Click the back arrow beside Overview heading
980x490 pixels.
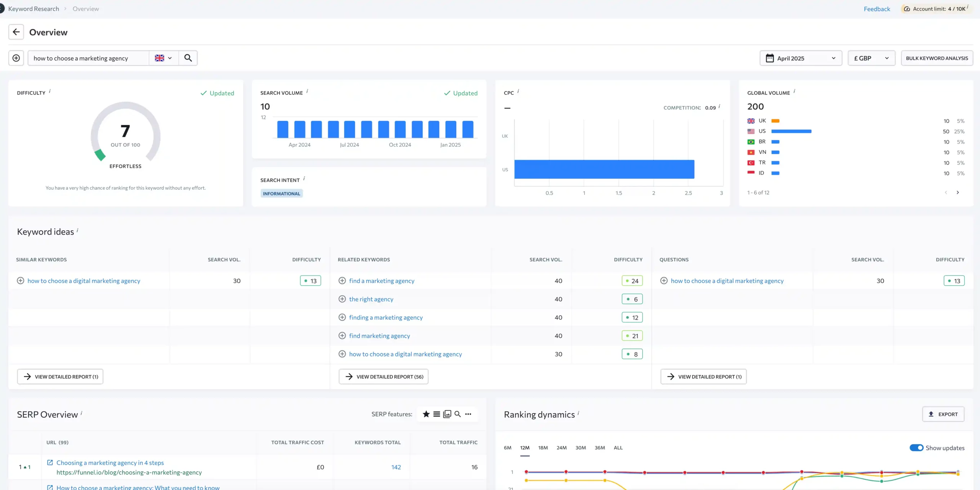click(16, 32)
